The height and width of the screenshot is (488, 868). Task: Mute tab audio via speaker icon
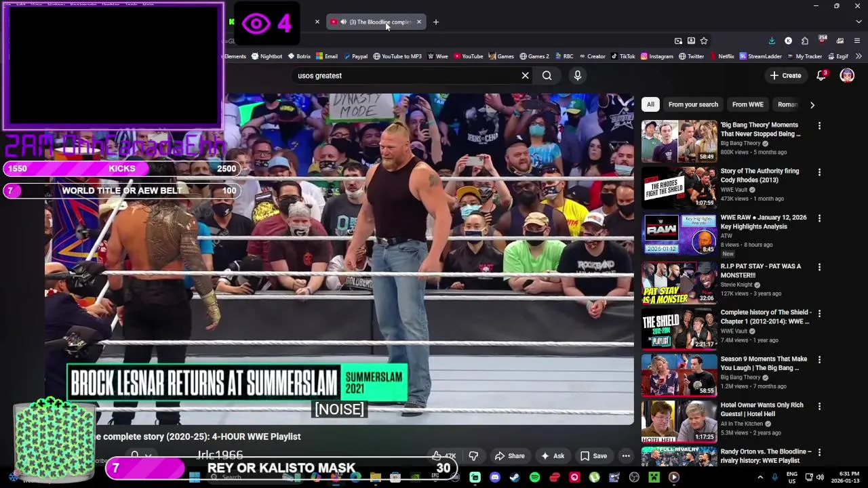pos(343,22)
